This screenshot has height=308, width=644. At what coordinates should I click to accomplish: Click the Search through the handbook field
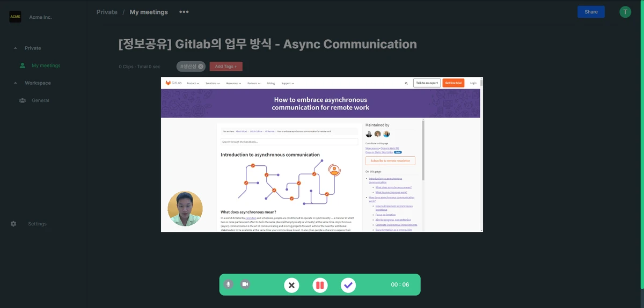(x=289, y=142)
